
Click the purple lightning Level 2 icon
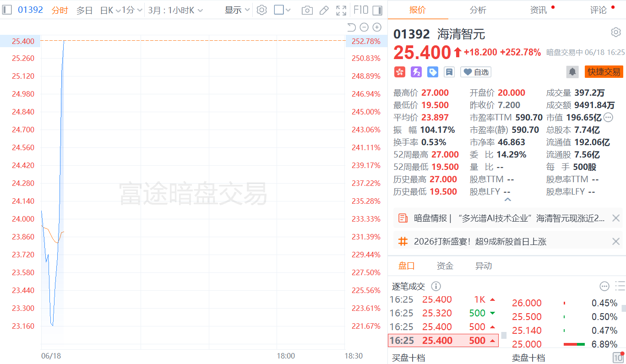[x=416, y=72]
